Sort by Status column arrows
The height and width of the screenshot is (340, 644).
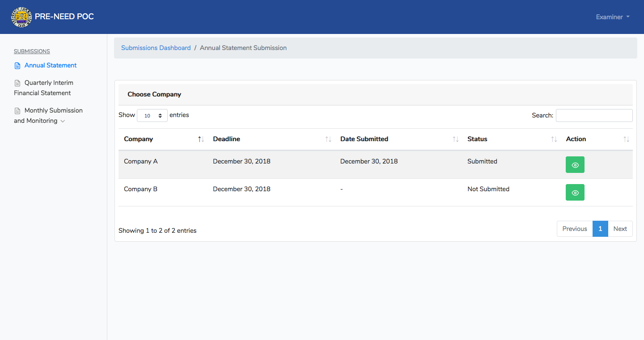click(554, 139)
